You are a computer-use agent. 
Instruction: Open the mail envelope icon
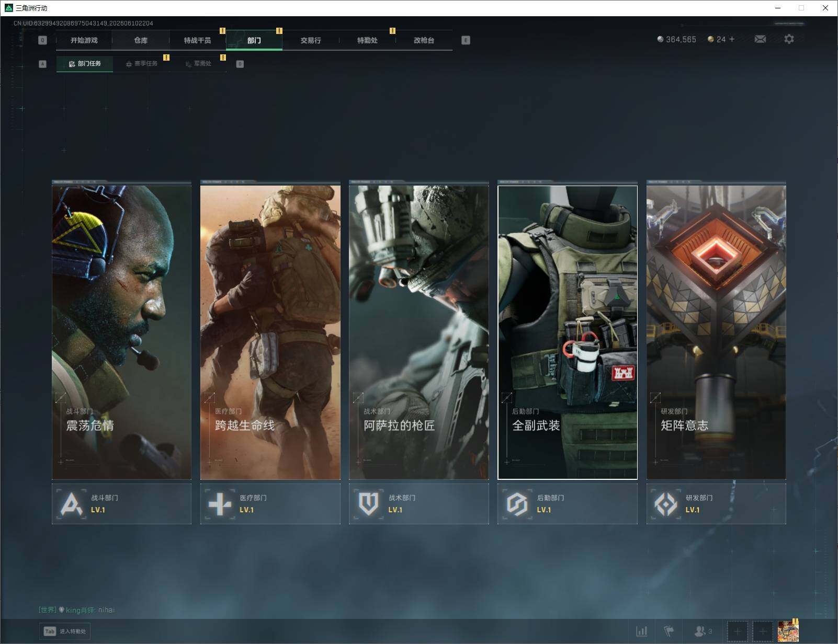pyautogui.click(x=760, y=39)
